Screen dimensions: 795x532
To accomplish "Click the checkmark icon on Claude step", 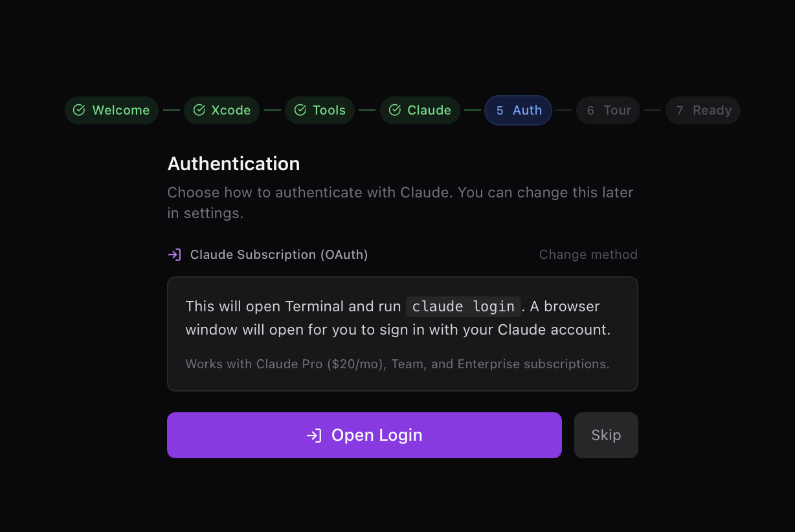I will tap(396, 110).
